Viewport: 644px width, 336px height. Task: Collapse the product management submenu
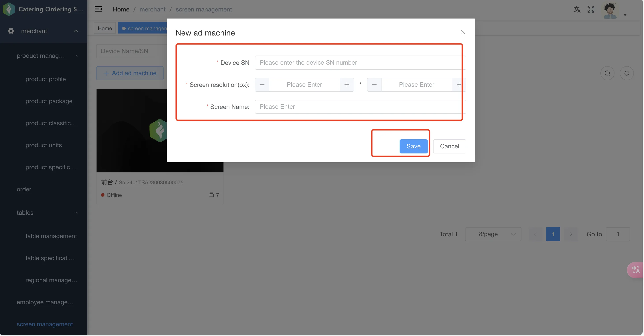tap(76, 56)
